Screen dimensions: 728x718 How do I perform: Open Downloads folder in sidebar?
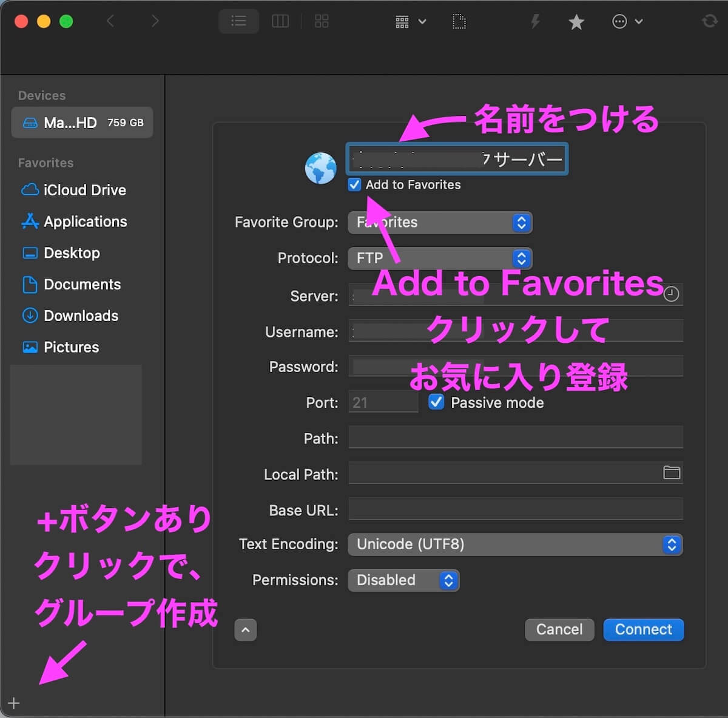tap(70, 316)
